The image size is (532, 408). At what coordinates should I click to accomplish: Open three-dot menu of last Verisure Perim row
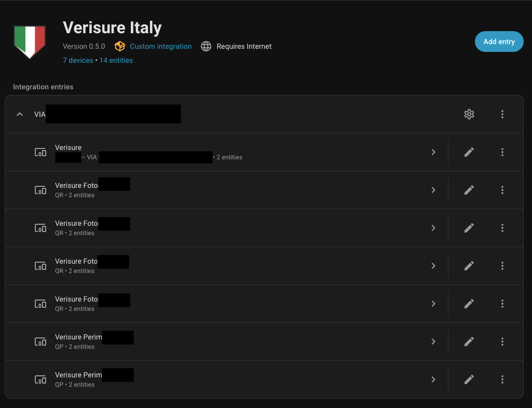point(502,379)
